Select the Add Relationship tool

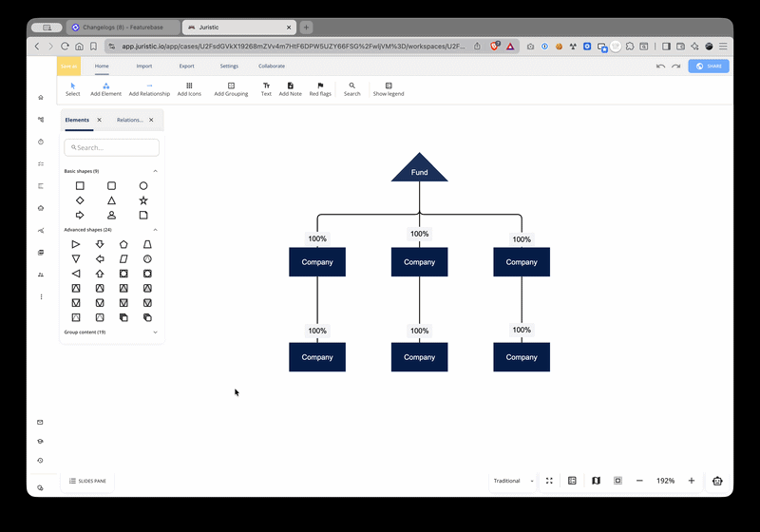[x=149, y=88]
